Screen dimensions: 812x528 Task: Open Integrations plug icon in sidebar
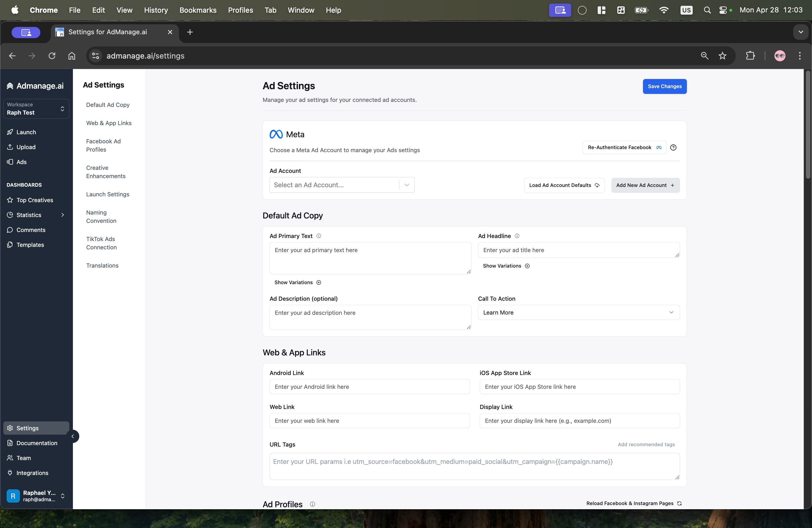click(x=10, y=473)
